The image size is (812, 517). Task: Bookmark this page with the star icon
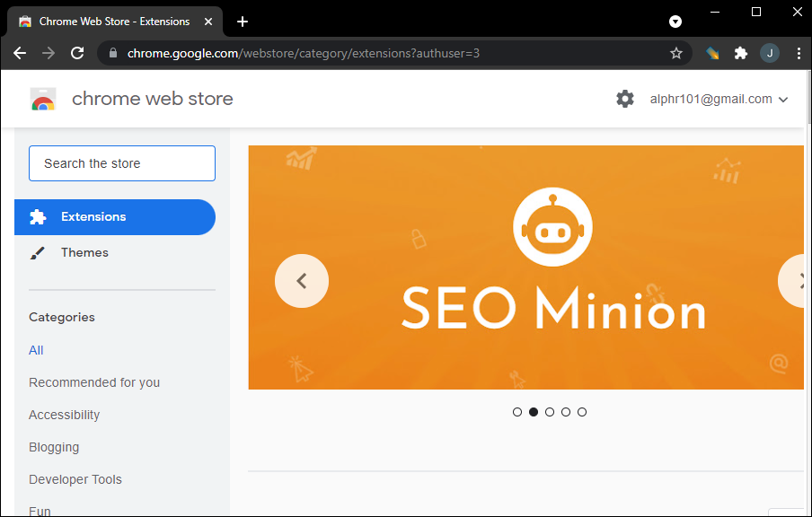coord(675,53)
